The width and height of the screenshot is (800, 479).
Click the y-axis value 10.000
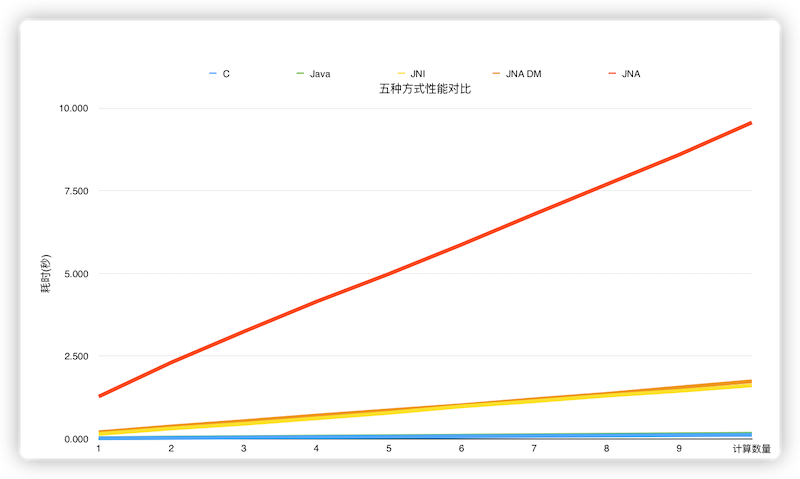coord(73,108)
